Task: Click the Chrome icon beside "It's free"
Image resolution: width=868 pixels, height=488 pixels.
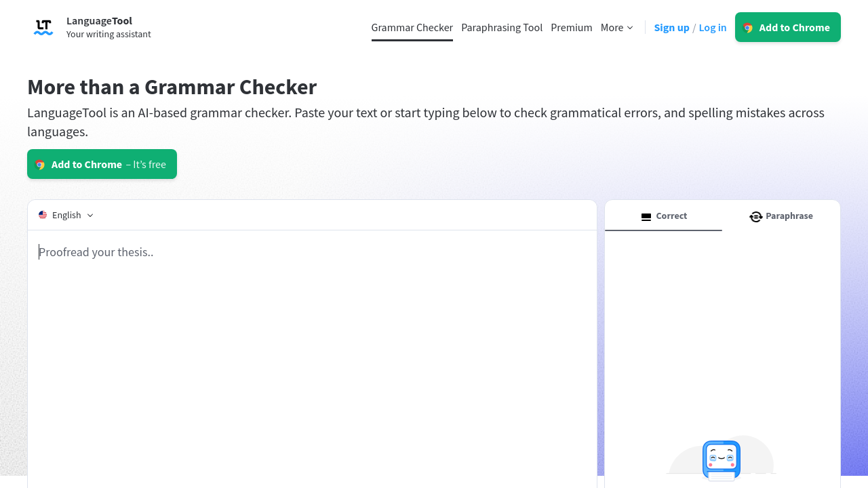Action: [x=40, y=165]
